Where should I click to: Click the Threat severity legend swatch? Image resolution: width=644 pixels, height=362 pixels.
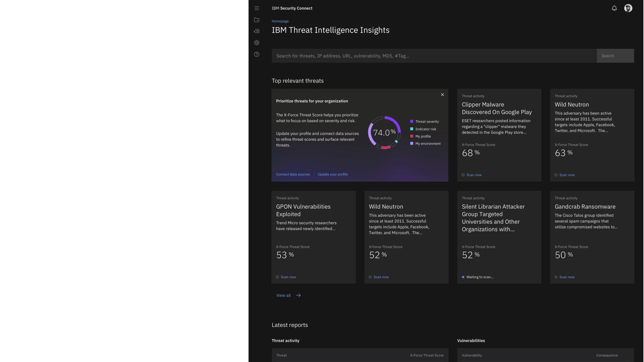[412, 121]
